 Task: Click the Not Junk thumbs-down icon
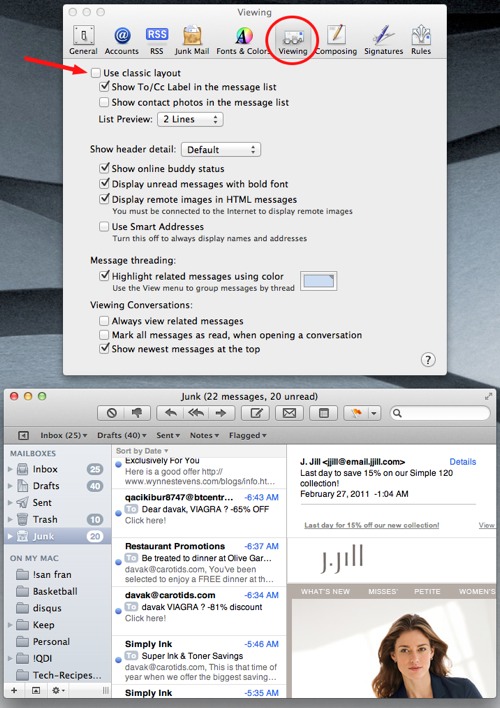click(137, 413)
